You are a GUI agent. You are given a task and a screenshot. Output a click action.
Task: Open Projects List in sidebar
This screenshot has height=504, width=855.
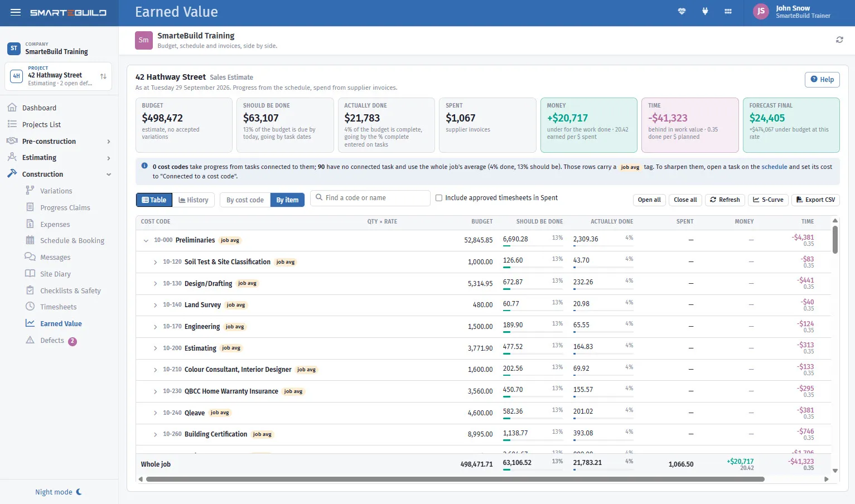pyautogui.click(x=41, y=124)
